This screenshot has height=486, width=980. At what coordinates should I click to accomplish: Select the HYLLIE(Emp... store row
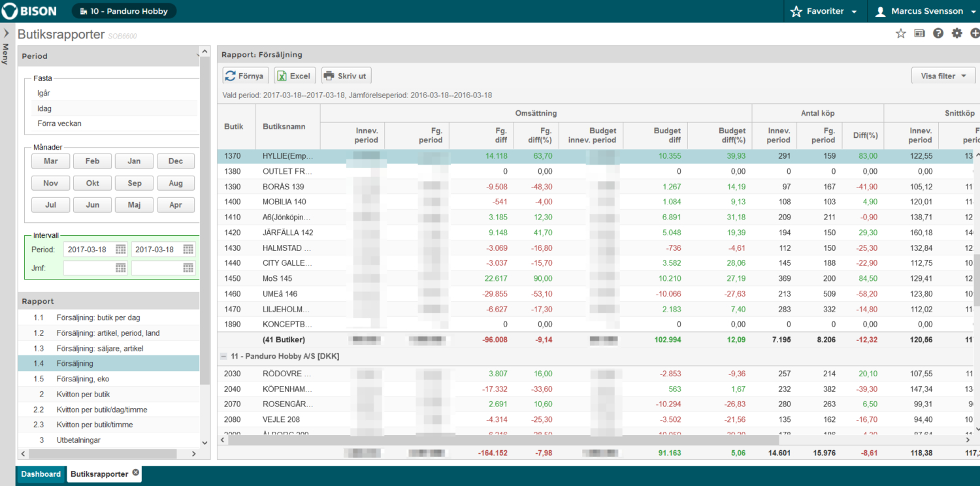point(595,156)
